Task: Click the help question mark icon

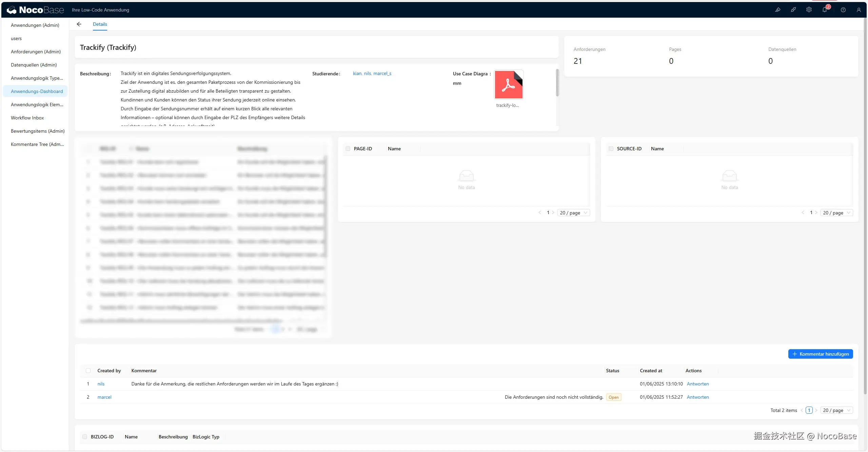Action: [843, 10]
